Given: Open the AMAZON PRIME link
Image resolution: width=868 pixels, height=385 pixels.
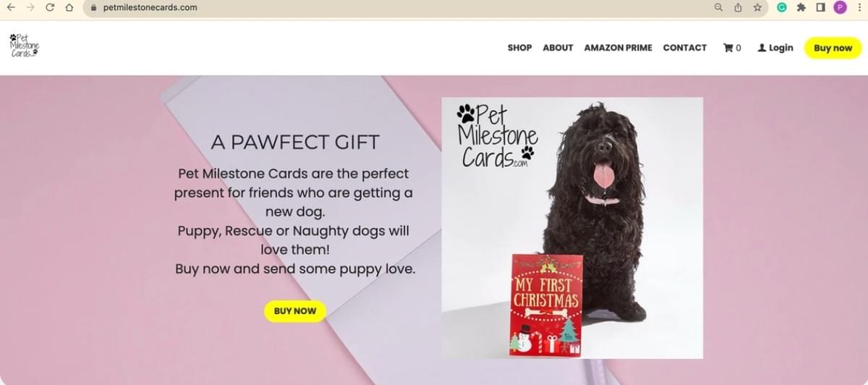Looking at the screenshot, I should [618, 48].
